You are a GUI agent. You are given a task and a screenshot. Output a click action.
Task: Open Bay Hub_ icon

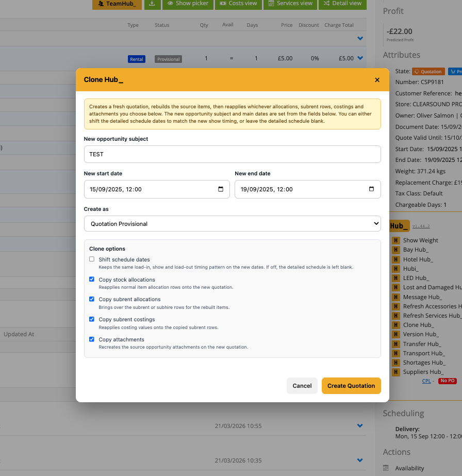pos(395,250)
